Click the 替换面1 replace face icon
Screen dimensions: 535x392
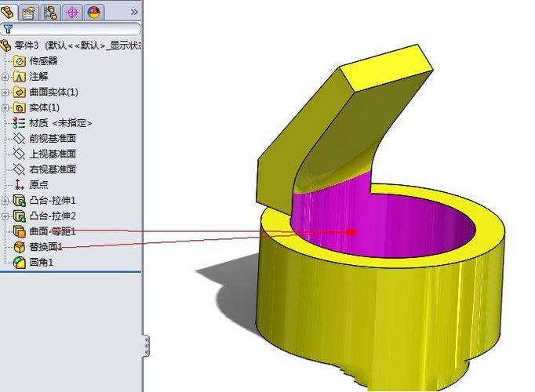[20, 247]
